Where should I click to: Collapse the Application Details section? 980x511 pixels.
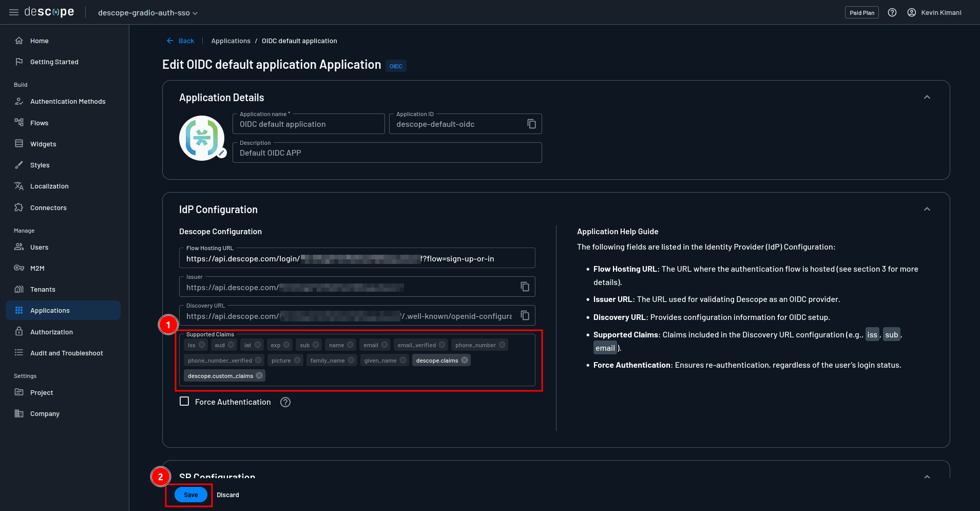pos(927,98)
